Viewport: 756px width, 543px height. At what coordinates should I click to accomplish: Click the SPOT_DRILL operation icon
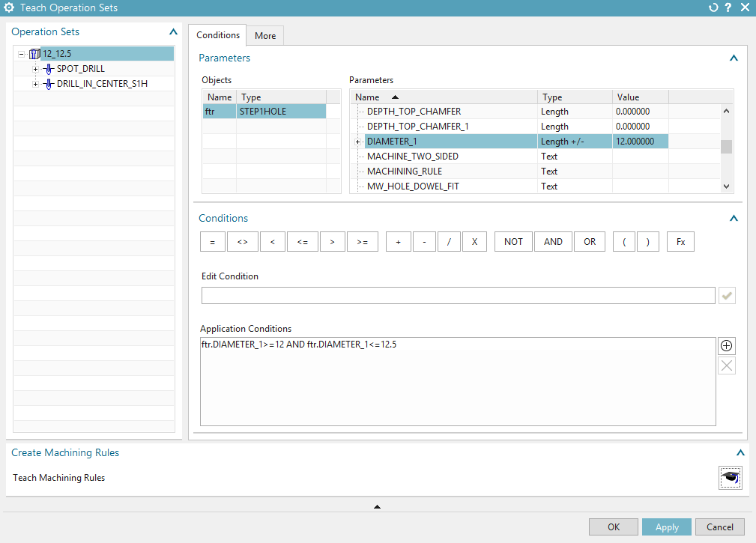pyautogui.click(x=49, y=69)
